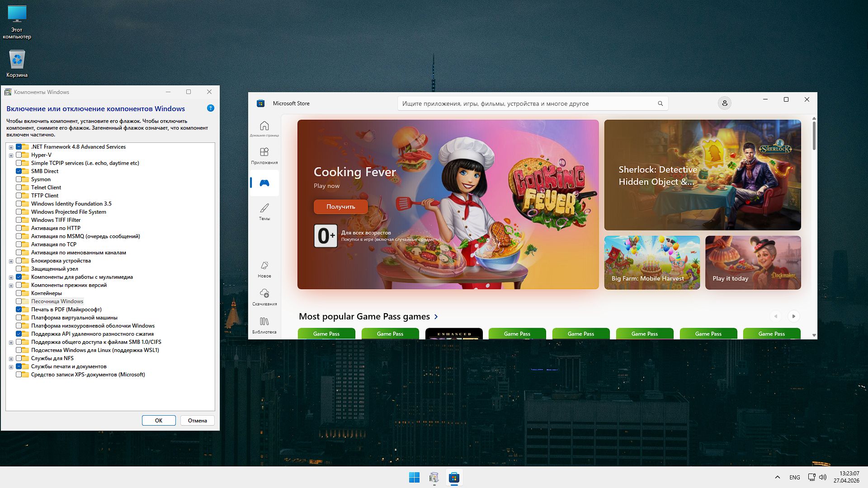
Task: Open Скачивания in the Store sidebar
Action: [x=264, y=296]
